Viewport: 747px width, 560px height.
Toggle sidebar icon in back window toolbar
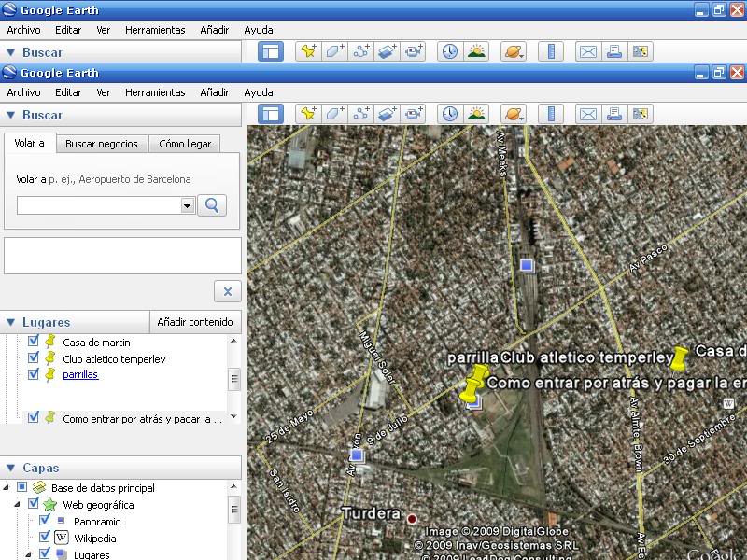pyautogui.click(x=271, y=51)
